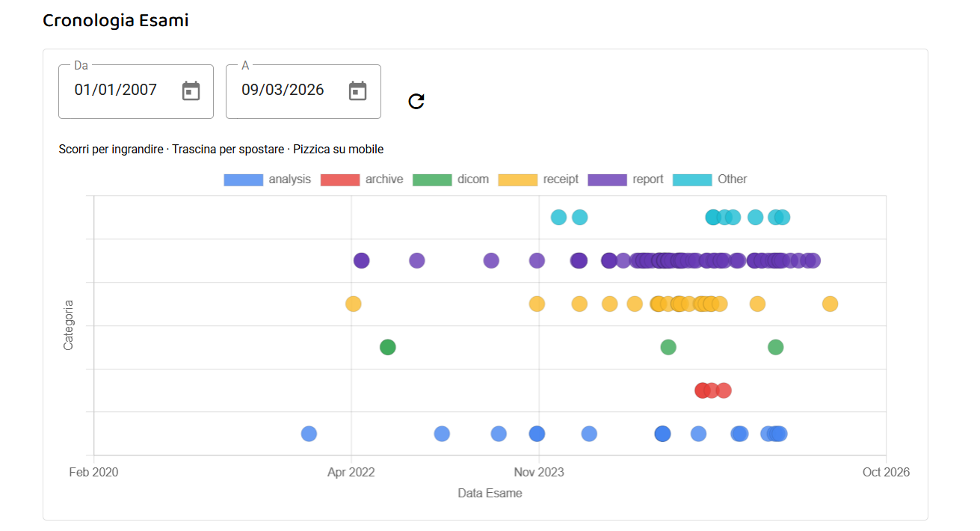Screen dimensions: 980x531
Task: Hide the archive series via the legend
Action: click(362, 179)
